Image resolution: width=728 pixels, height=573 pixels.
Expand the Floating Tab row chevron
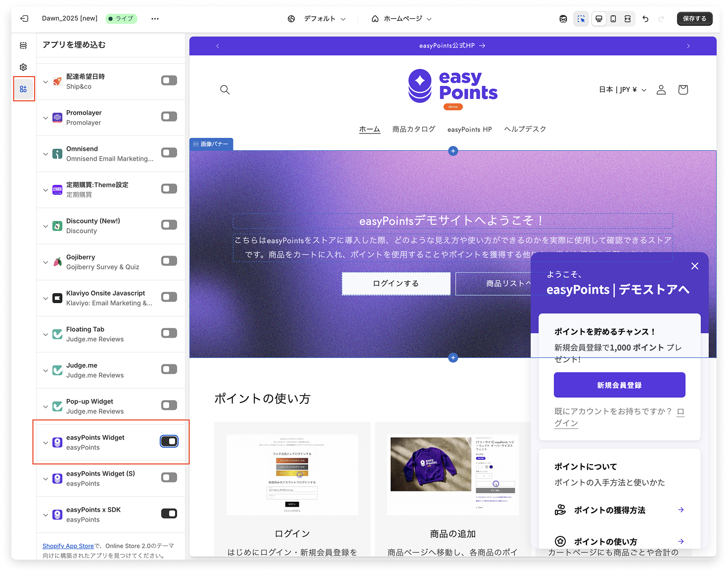45,335
